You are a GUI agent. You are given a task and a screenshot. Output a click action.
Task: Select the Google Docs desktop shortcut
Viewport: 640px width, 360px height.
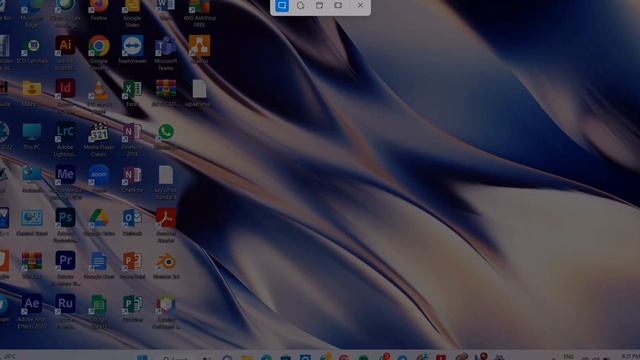click(99, 265)
